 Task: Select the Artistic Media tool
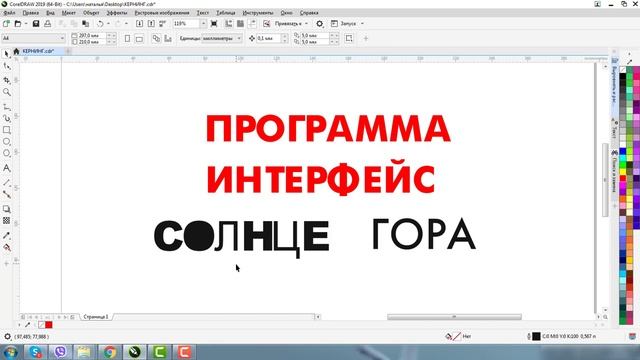pos(7,118)
